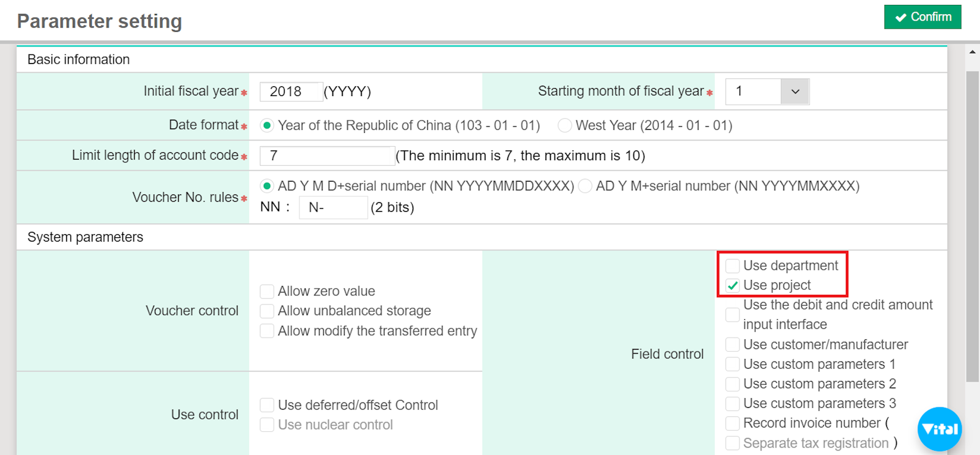Click the Initial fiscal year input field

click(x=291, y=92)
